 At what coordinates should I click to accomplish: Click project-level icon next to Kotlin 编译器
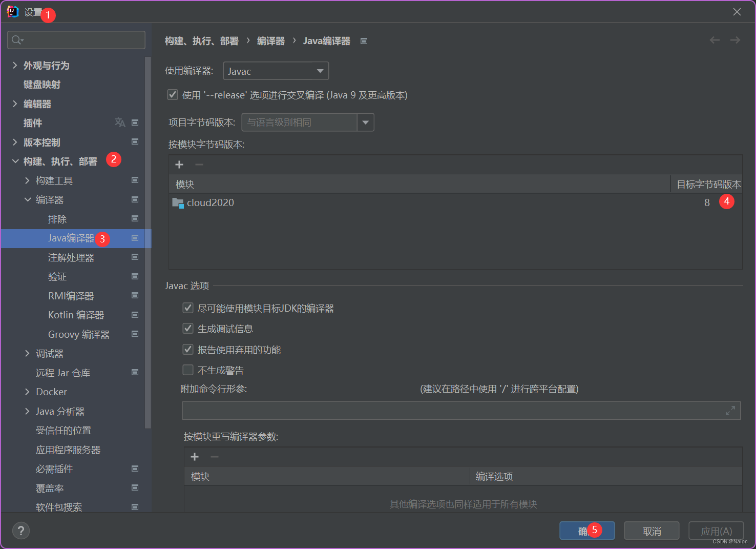(135, 315)
